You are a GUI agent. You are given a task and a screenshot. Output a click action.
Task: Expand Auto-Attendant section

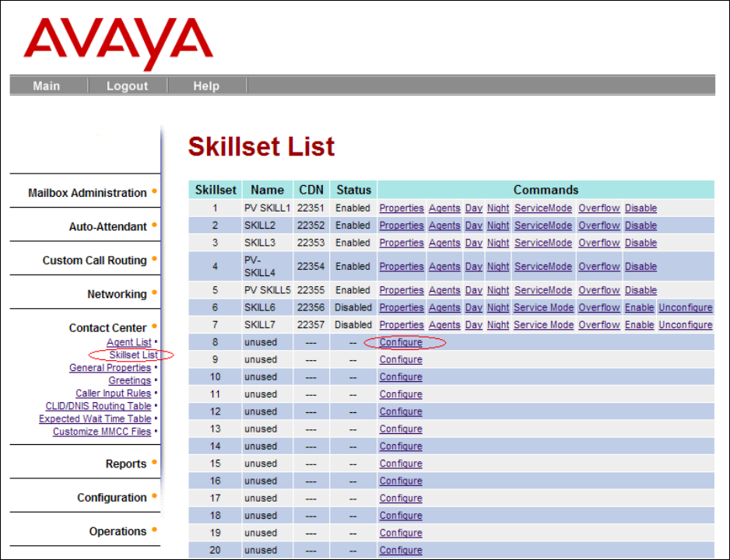pos(107,226)
